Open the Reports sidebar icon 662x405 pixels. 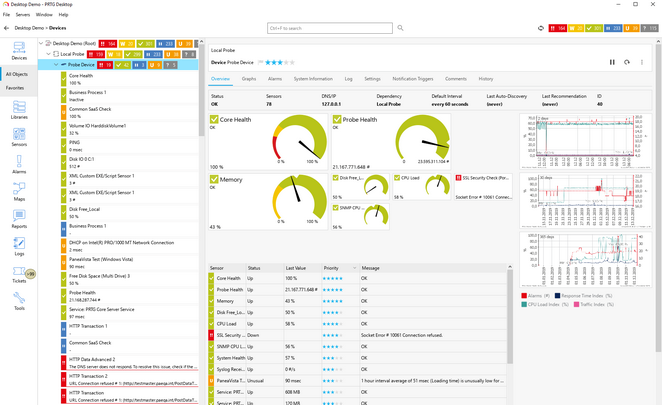[19, 219]
